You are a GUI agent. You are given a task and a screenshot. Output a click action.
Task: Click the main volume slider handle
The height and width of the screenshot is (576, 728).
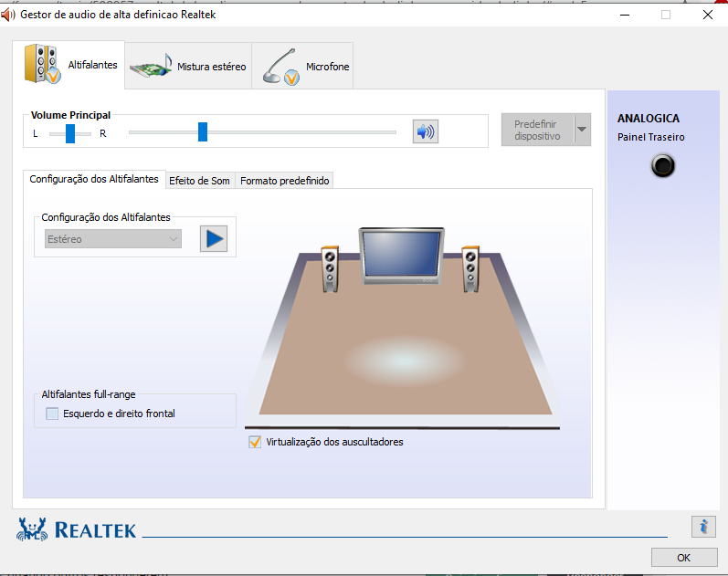pos(203,131)
